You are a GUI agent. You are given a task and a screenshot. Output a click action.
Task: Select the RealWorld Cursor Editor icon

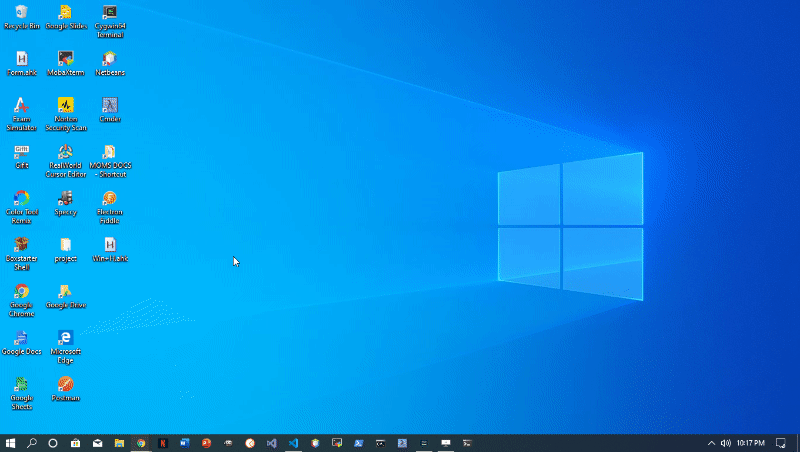tap(66, 161)
